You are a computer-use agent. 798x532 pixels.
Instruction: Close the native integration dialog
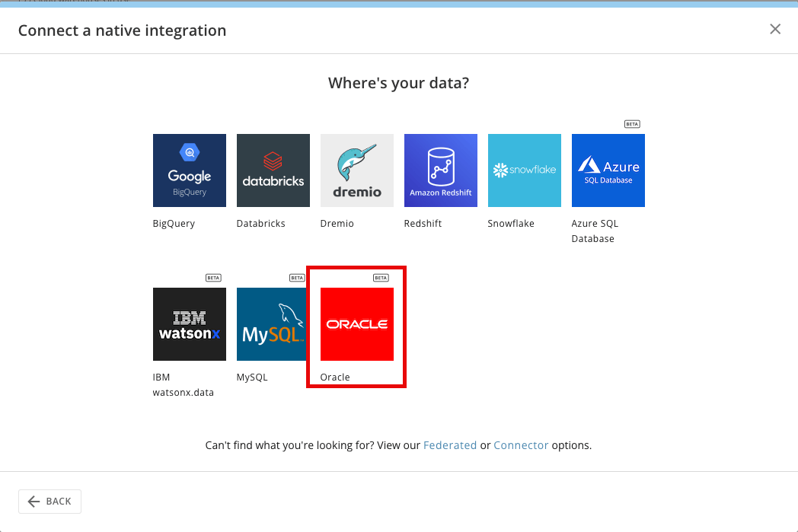coord(775,29)
